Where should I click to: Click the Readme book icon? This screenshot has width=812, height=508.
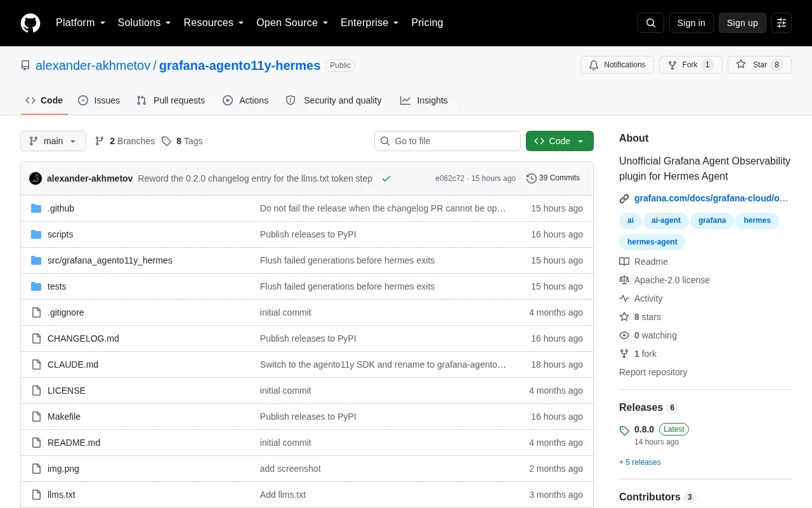tap(624, 262)
